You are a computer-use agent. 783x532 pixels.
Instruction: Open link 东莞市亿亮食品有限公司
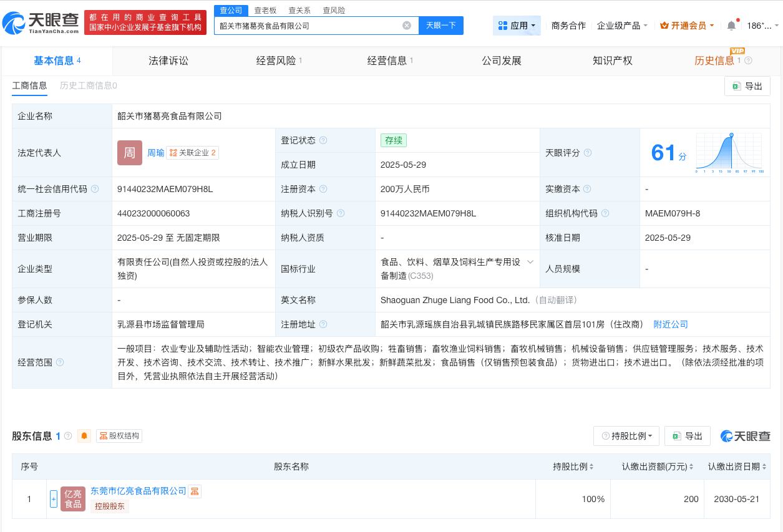[138, 491]
